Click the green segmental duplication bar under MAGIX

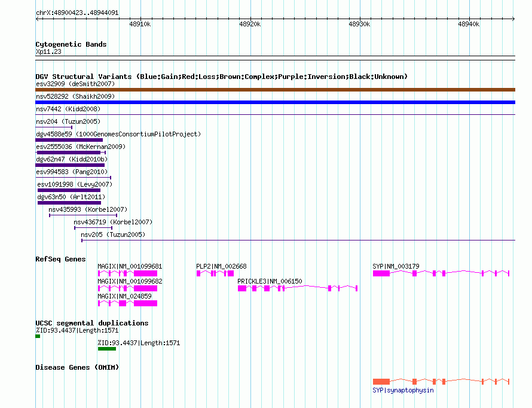point(107,349)
